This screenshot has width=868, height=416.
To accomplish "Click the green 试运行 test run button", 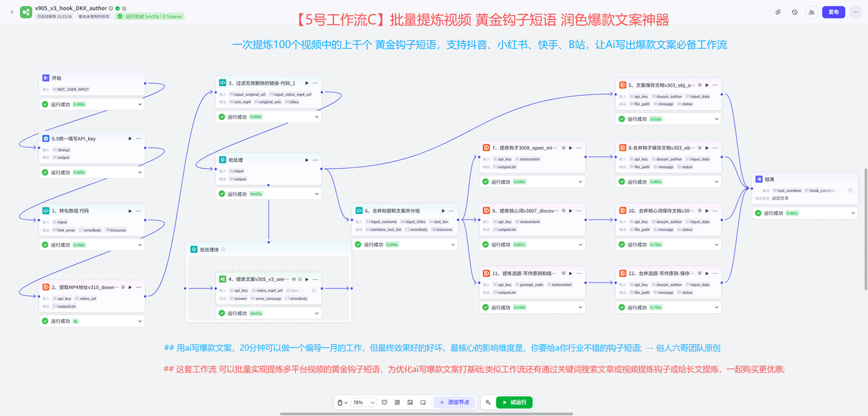I will click(514, 402).
